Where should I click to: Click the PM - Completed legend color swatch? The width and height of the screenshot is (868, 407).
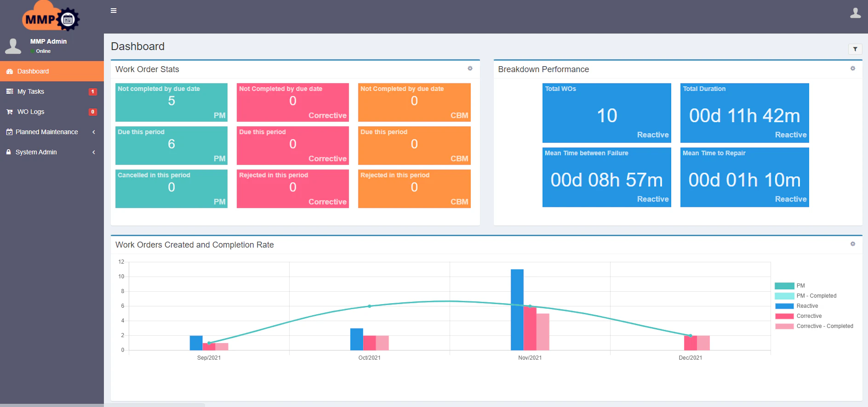tap(784, 296)
